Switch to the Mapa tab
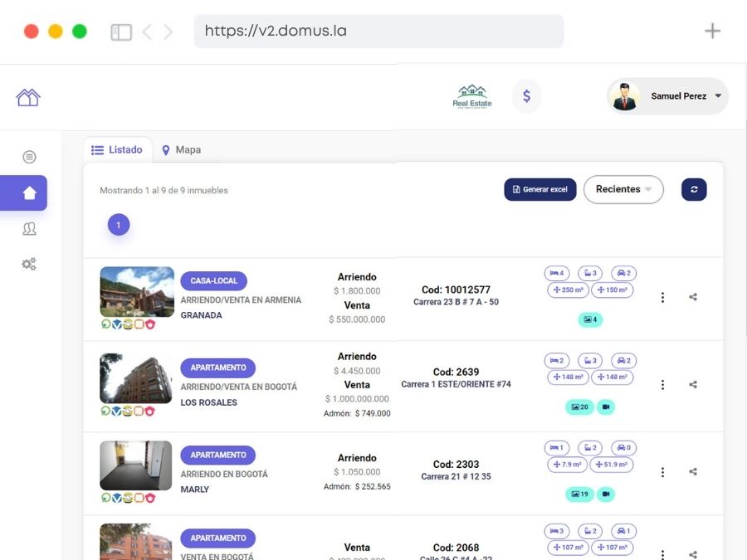This screenshot has height=560, width=747. click(182, 149)
